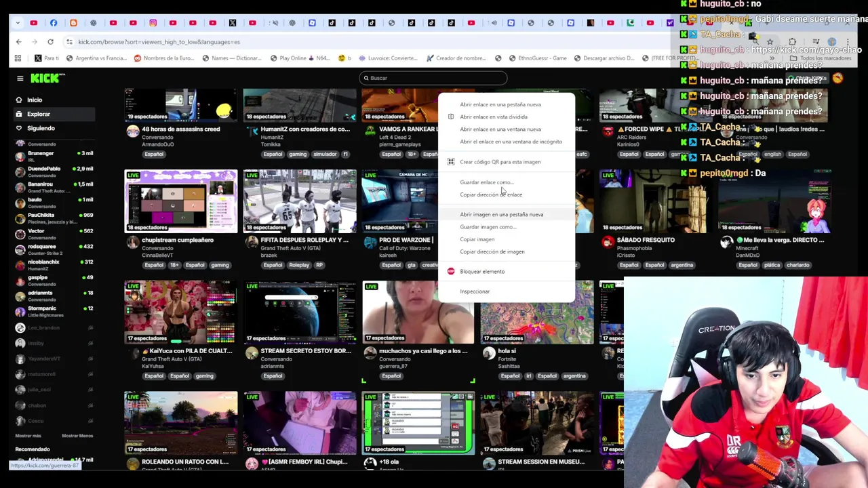The image size is (868, 488).
Task: Open followed channel nicobianchix
Action: point(54,264)
